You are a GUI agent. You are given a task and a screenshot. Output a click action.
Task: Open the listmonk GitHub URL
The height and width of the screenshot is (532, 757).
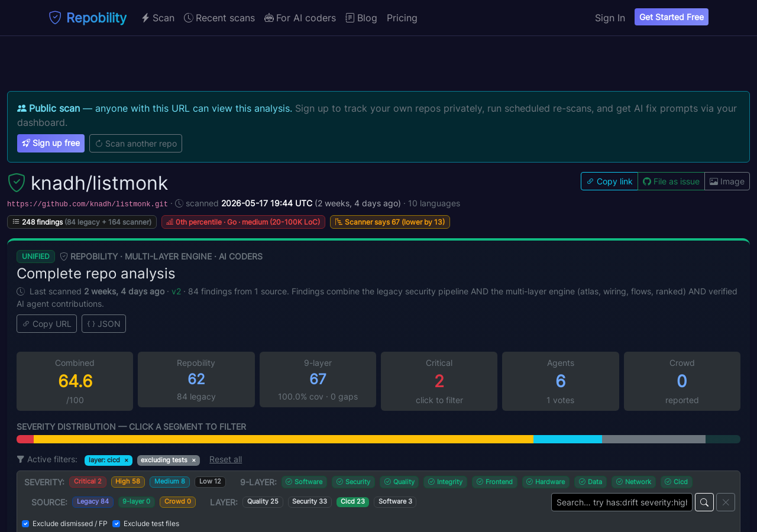[88, 203]
